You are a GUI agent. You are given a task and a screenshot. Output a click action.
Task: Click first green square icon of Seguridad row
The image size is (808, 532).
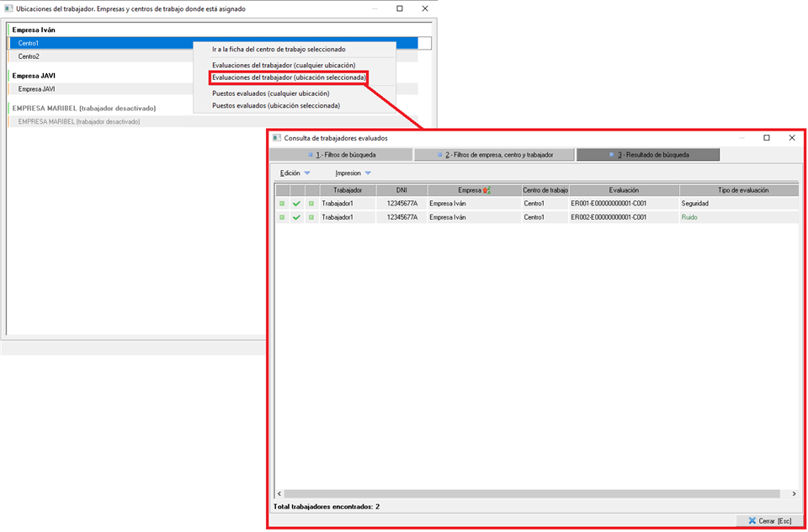[282, 204]
